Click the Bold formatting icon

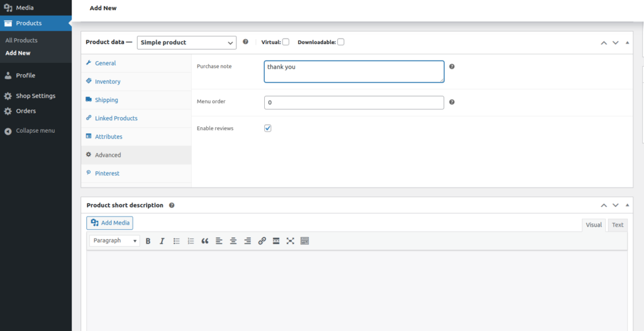click(x=148, y=241)
